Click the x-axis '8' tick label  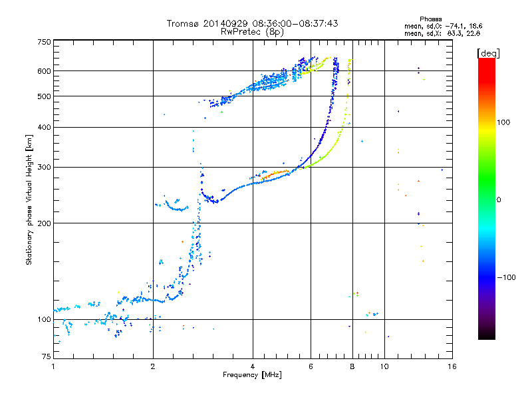pyautogui.click(x=352, y=366)
